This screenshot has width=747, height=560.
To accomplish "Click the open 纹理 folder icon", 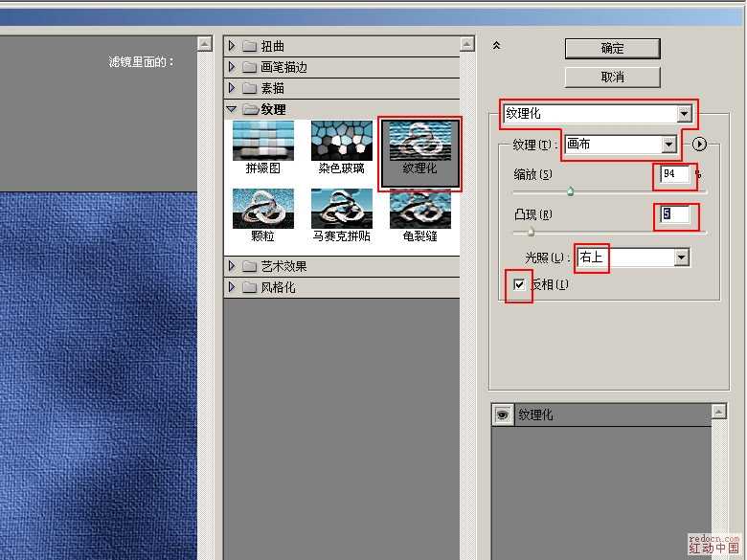I will click(x=251, y=109).
